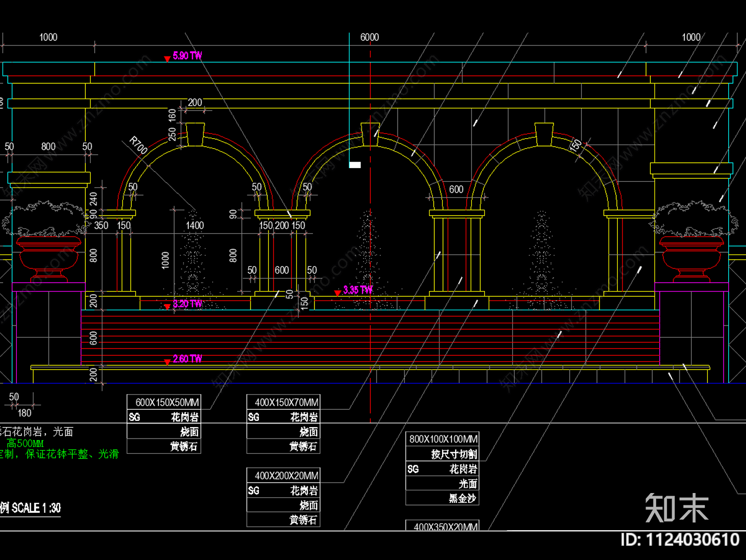Click the "SCALE 1:30" drawing scale text

coord(36,508)
